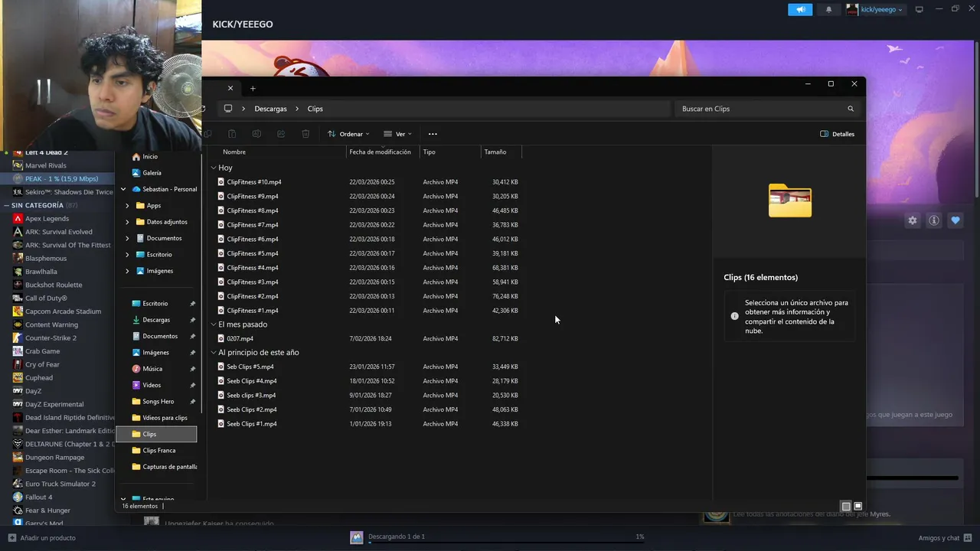Open Capturas de pantalla folder in sidebar

(x=163, y=467)
